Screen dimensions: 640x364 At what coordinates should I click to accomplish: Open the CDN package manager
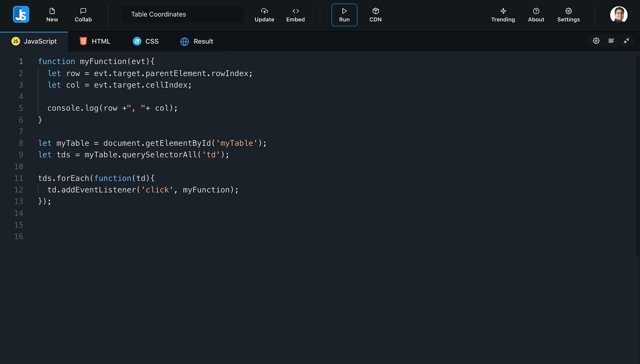(375, 15)
